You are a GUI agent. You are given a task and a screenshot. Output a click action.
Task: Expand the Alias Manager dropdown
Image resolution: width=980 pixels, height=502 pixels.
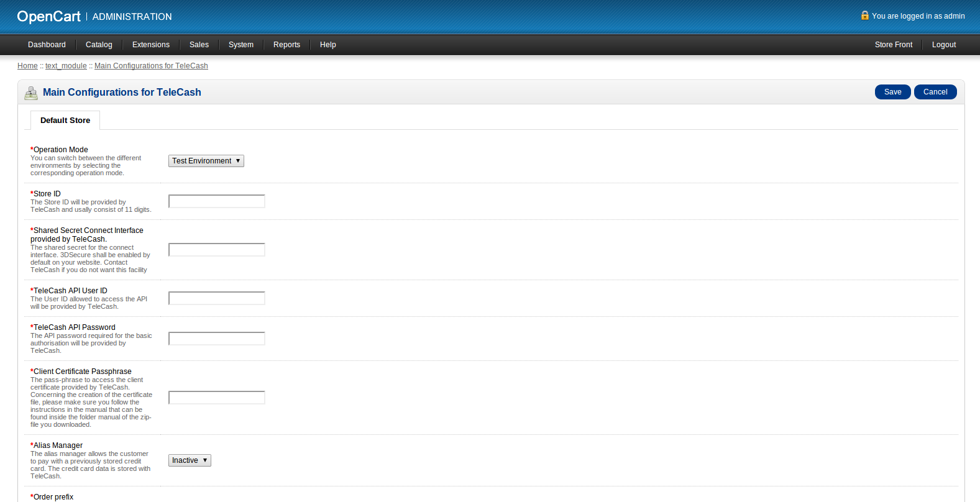pyautogui.click(x=190, y=460)
